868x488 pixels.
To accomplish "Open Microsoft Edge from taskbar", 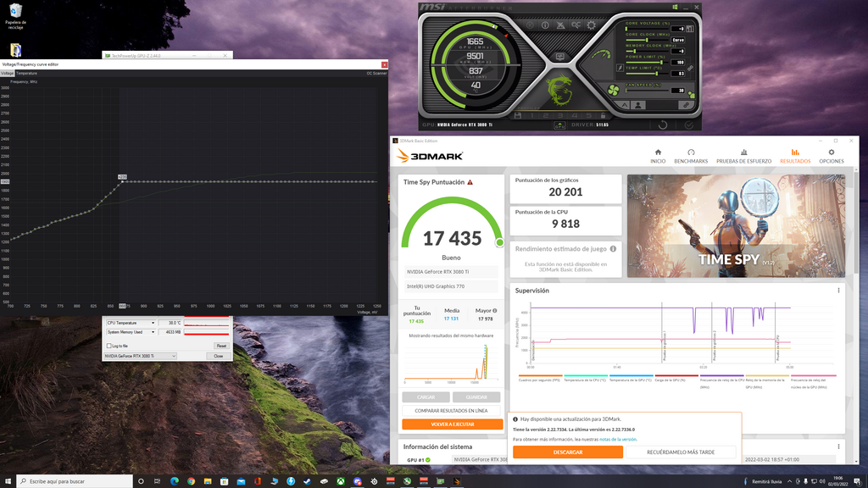I will click(175, 481).
